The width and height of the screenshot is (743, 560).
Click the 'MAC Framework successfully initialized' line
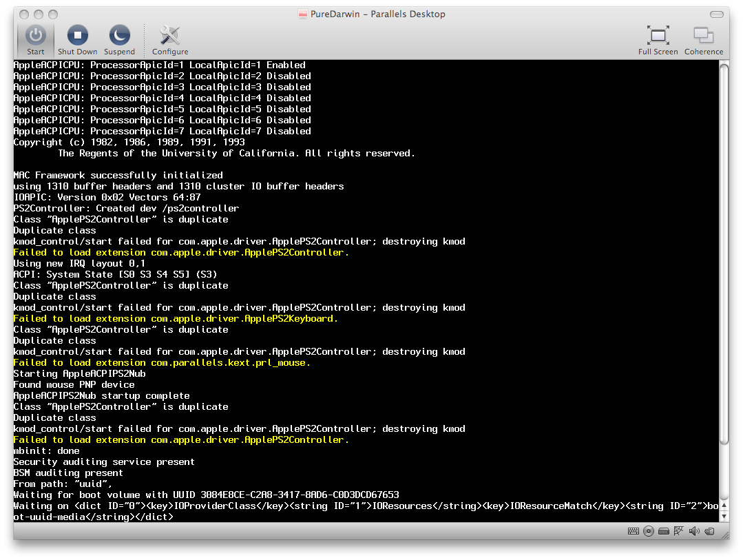(118, 175)
